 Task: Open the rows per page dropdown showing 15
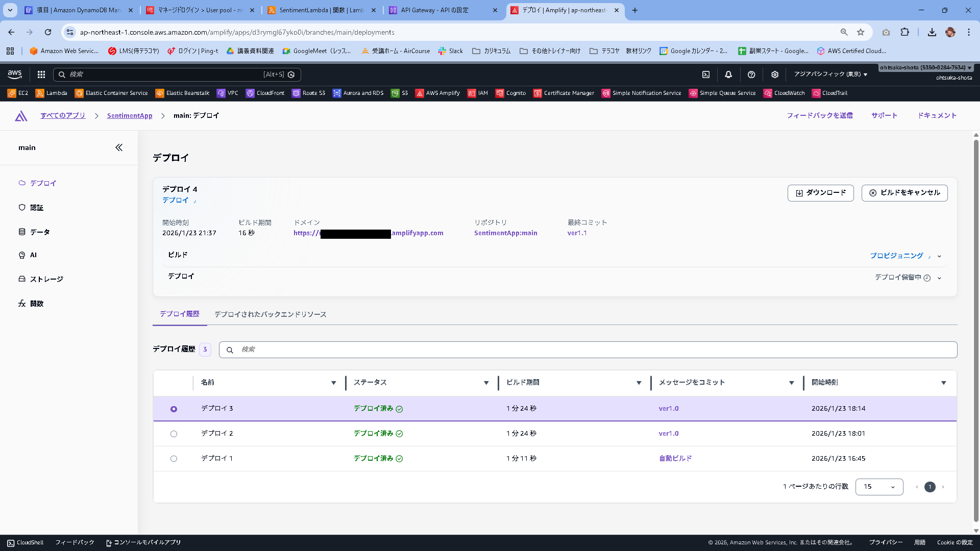click(x=879, y=487)
